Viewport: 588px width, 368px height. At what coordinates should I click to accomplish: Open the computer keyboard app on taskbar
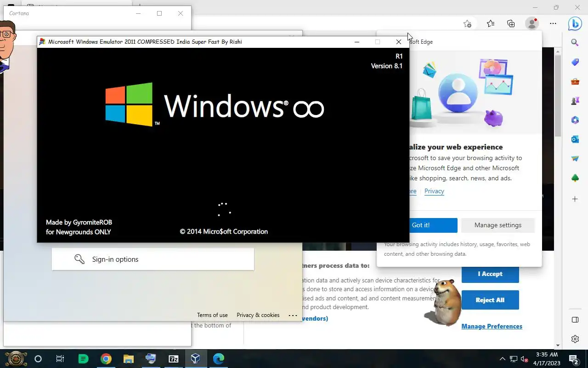(151, 359)
